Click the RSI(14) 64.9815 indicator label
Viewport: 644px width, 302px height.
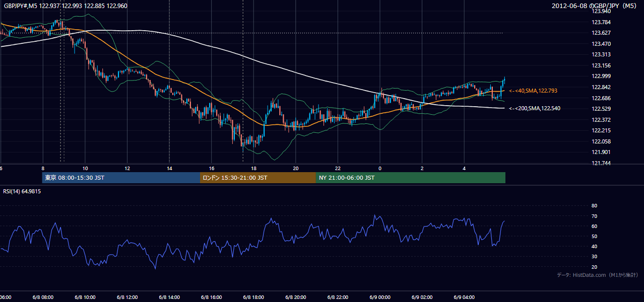[22, 191]
